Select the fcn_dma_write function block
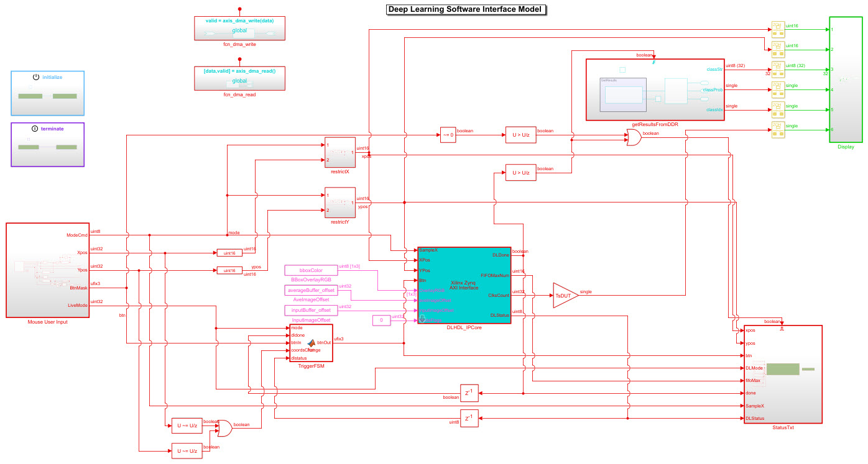This screenshot has height=464, width=868. click(x=239, y=29)
